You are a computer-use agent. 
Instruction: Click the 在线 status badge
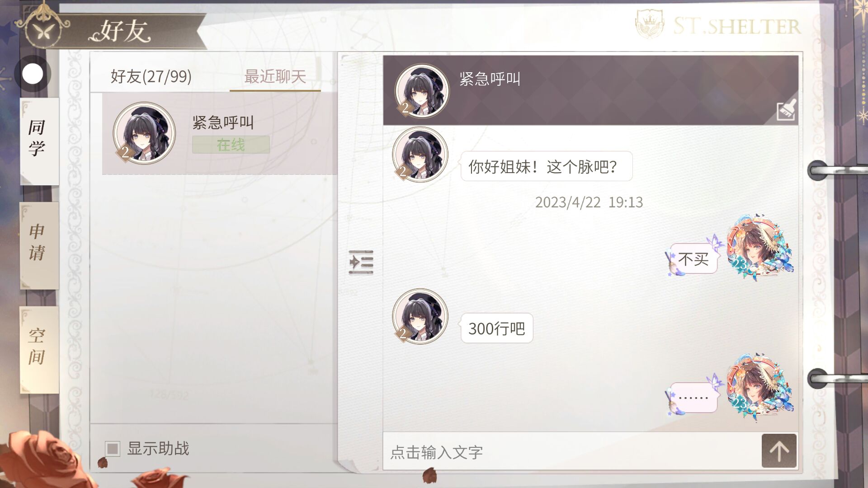231,145
